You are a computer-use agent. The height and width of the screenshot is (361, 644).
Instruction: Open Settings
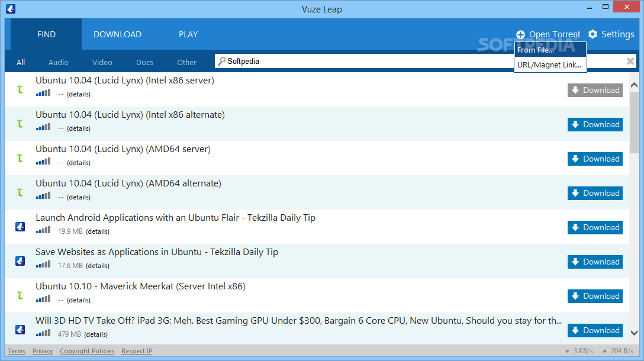pos(611,34)
